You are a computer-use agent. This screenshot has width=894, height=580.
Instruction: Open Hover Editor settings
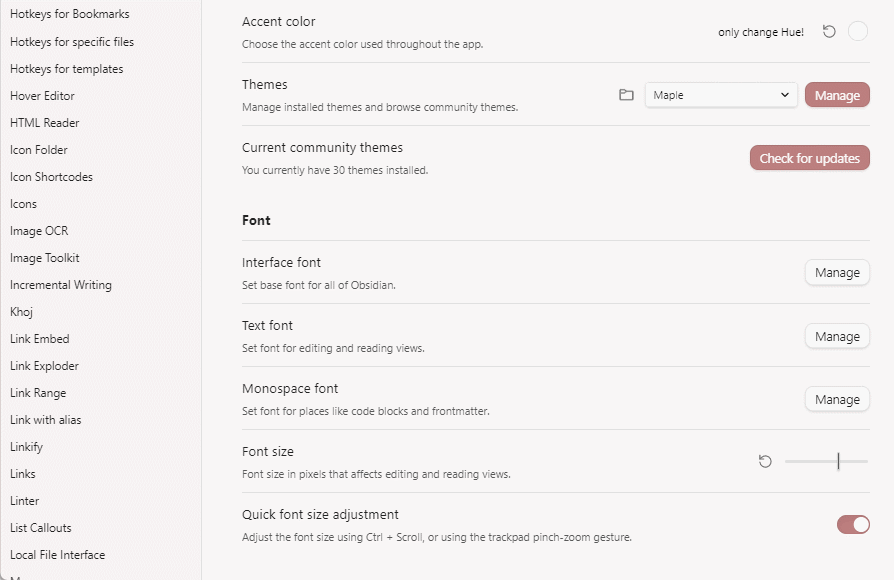click(x=45, y=95)
